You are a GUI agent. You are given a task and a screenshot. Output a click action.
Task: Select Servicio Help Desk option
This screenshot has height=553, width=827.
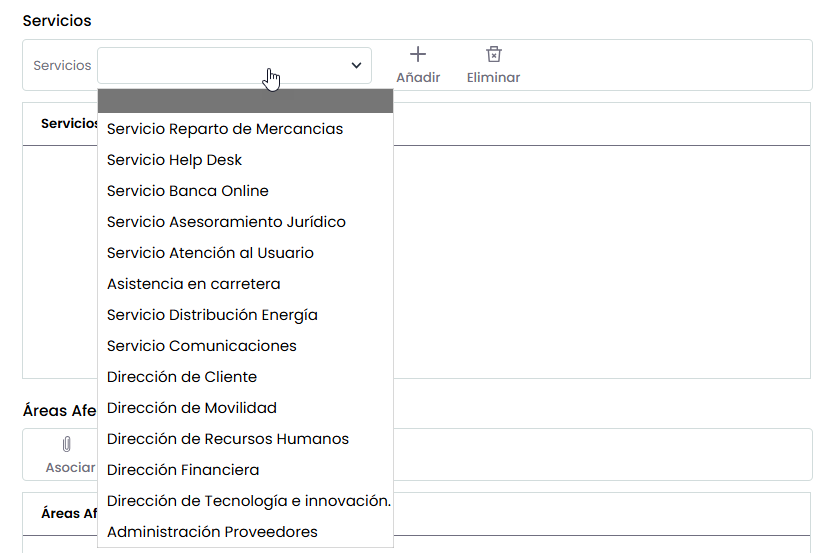click(175, 160)
